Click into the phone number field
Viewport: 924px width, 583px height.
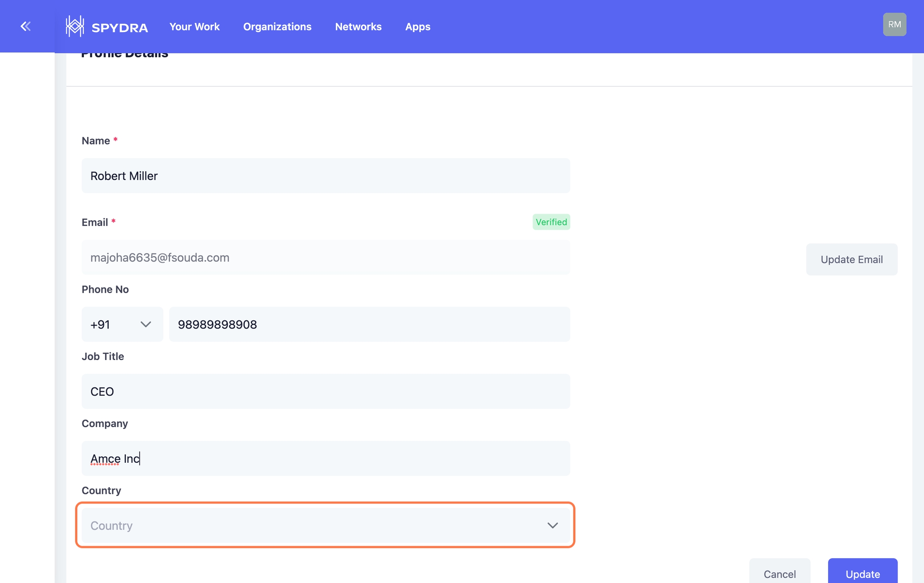[x=369, y=324]
